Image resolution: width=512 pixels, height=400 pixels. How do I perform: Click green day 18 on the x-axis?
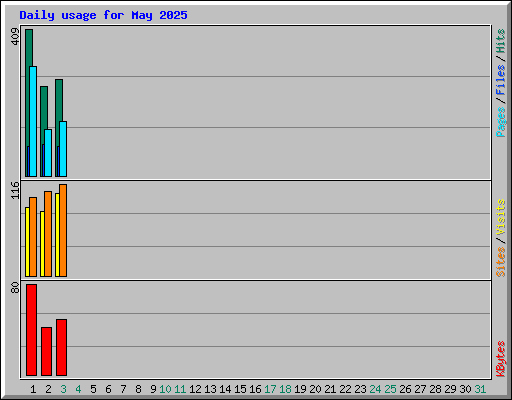point(285,389)
